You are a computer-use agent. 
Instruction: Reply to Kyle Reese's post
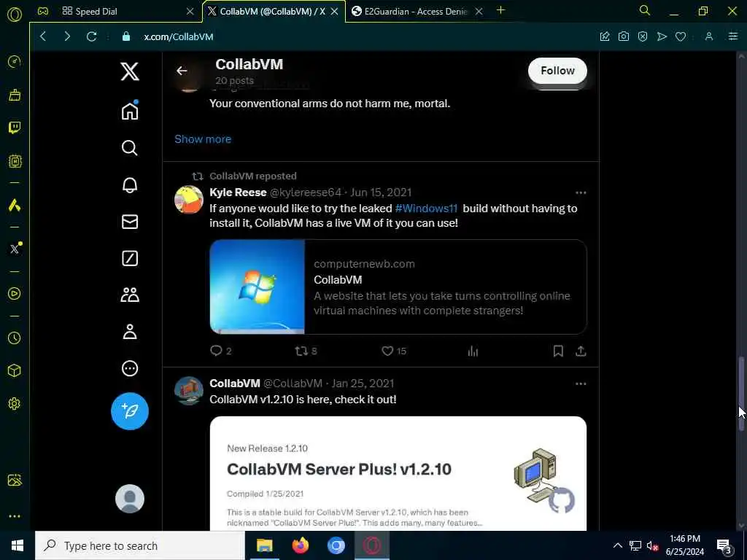coord(221,351)
